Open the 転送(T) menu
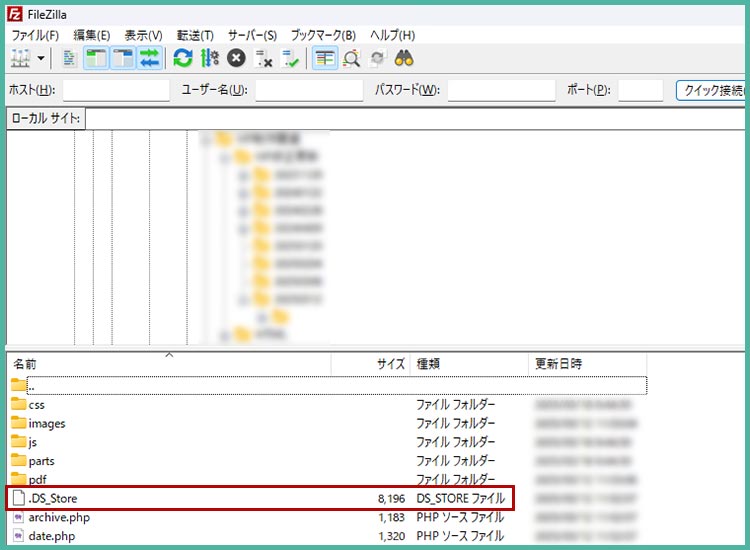Screen dimensions: 750x550 [x=195, y=35]
